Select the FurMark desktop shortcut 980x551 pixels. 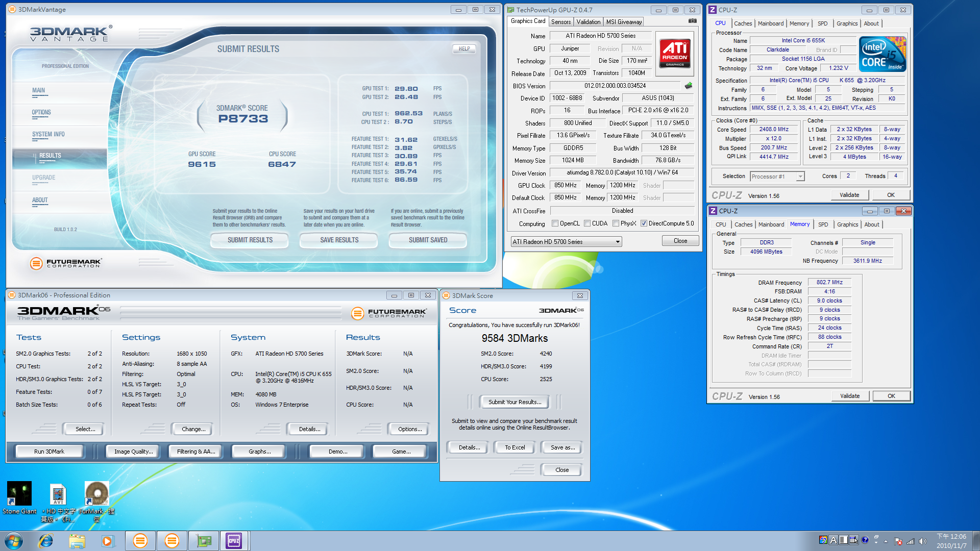[x=96, y=503]
